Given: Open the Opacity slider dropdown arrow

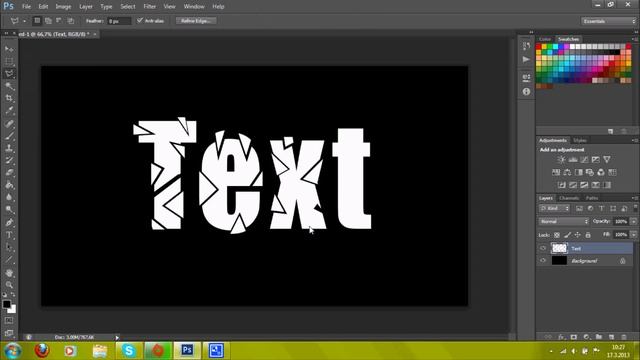Looking at the screenshot, I should pyautogui.click(x=633, y=221).
